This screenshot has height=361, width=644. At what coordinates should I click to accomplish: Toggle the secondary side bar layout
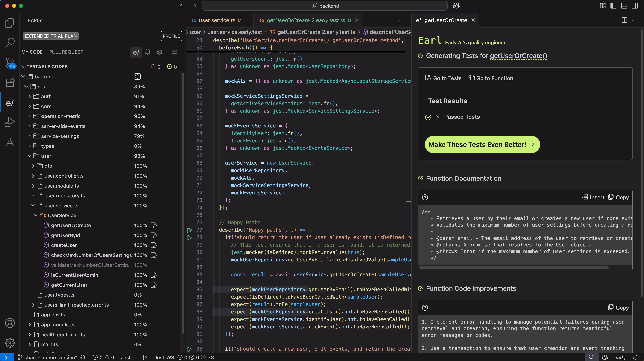pyautogui.click(x=635, y=6)
